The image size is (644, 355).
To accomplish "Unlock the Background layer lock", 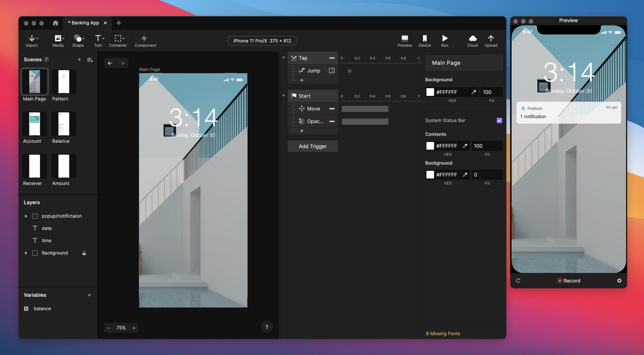I will pos(84,253).
